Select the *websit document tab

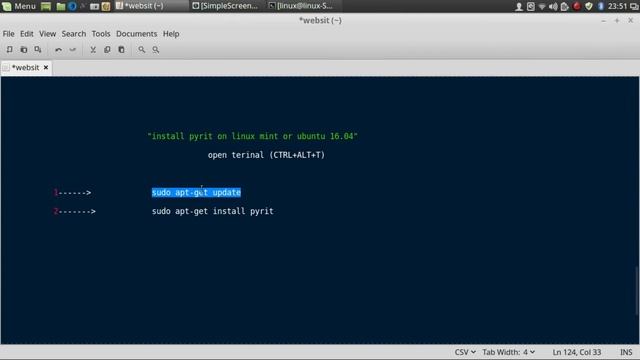25,67
